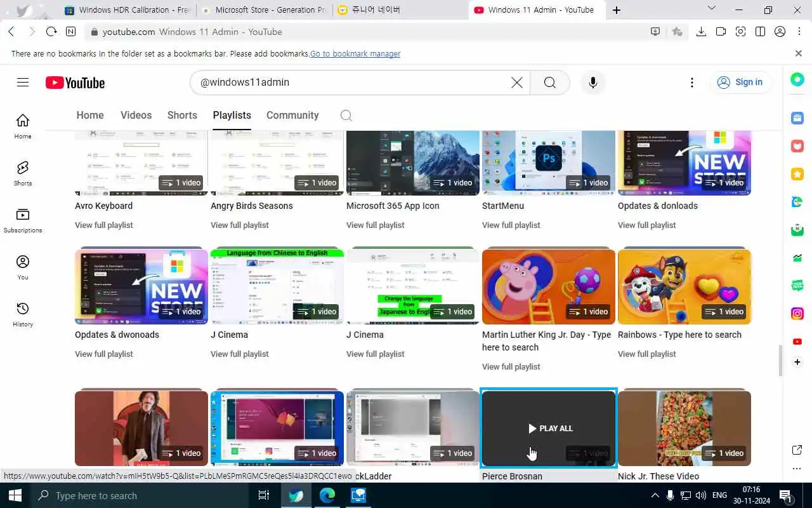Open taskbar notification center icon
The width and height of the screenshot is (812, 508).
(x=785, y=495)
